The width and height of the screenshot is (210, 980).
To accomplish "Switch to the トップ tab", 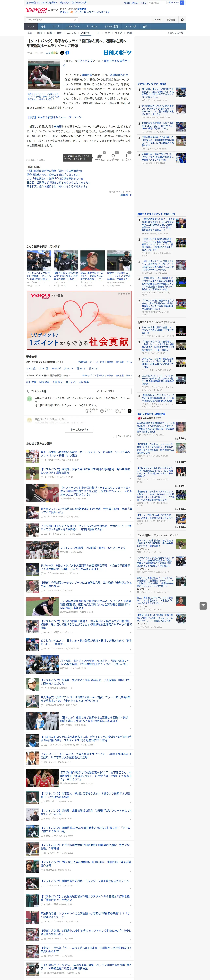I will tap(31, 27).
